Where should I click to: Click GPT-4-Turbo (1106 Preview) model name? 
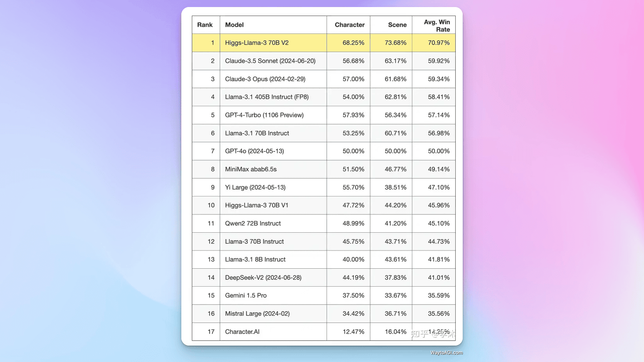point(264,115)
